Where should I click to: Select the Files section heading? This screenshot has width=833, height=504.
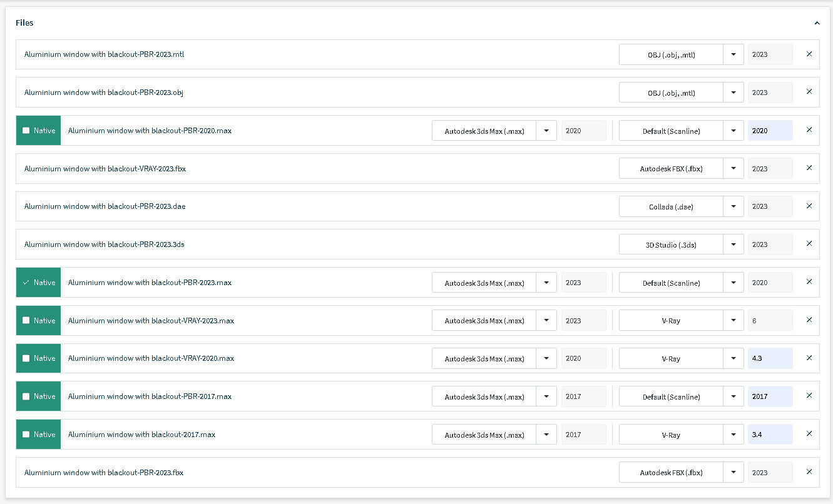[24, 23]
